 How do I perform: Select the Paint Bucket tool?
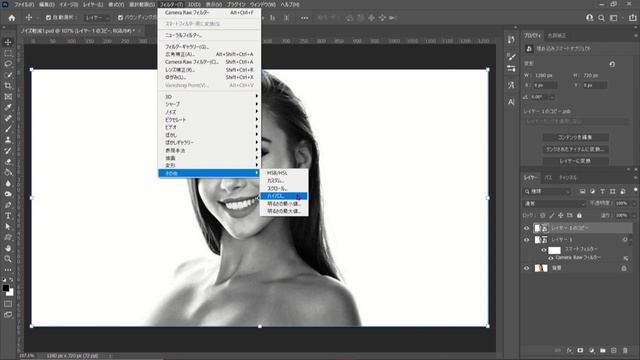click(x=8, y=172)
